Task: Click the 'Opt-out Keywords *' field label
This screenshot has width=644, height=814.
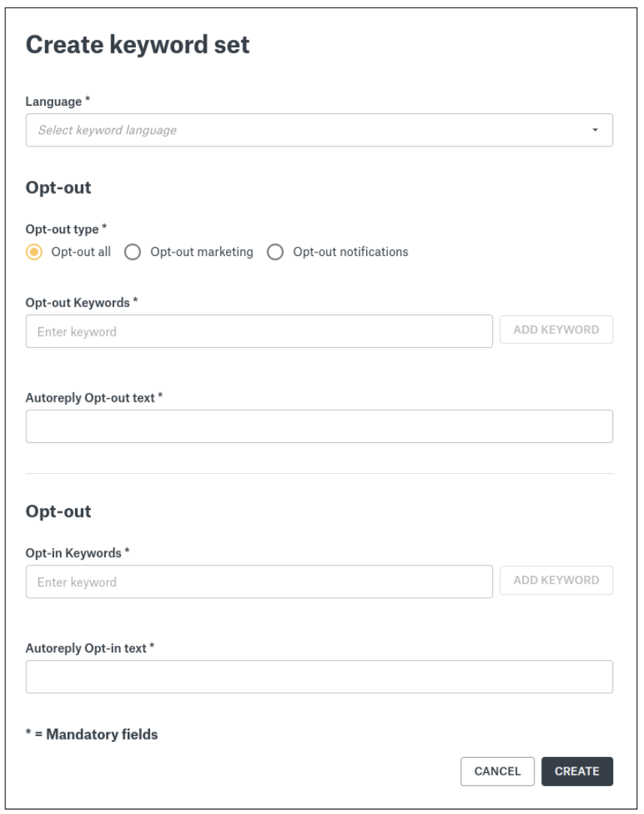Action: coord(82,303)
